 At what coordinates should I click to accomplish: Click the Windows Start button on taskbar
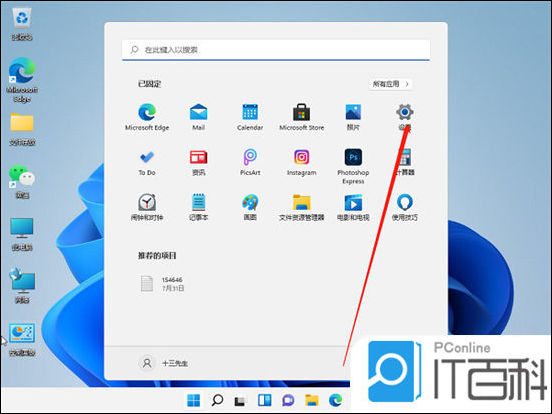[x=194, y=400]
